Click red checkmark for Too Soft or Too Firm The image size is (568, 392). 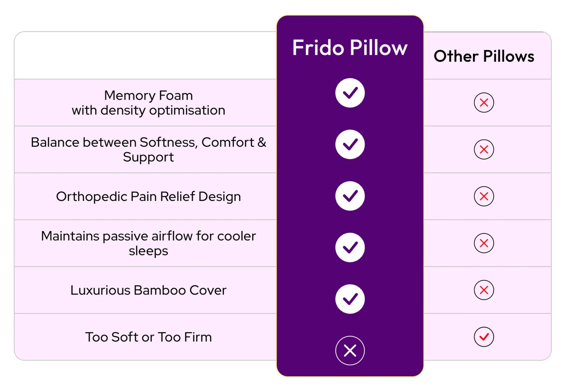(x=484, y=337)
